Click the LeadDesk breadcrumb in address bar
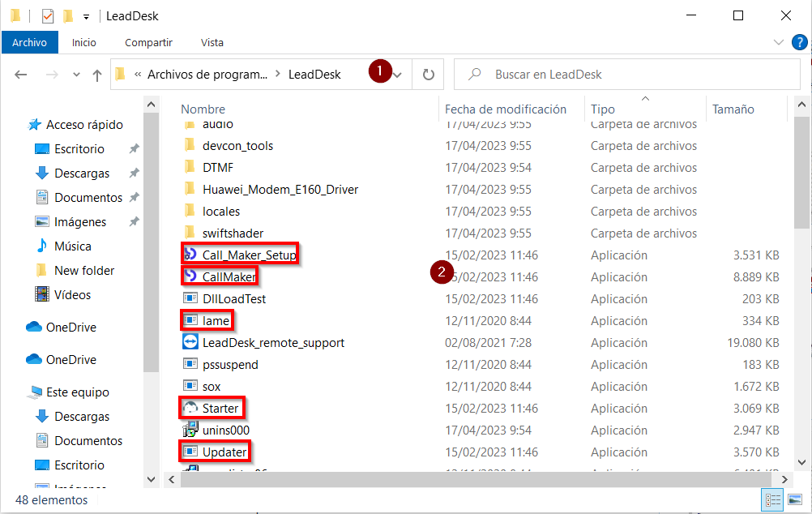The height and width of the screenshot is (514, 812). pyautogui.click(x=314, y=74)
